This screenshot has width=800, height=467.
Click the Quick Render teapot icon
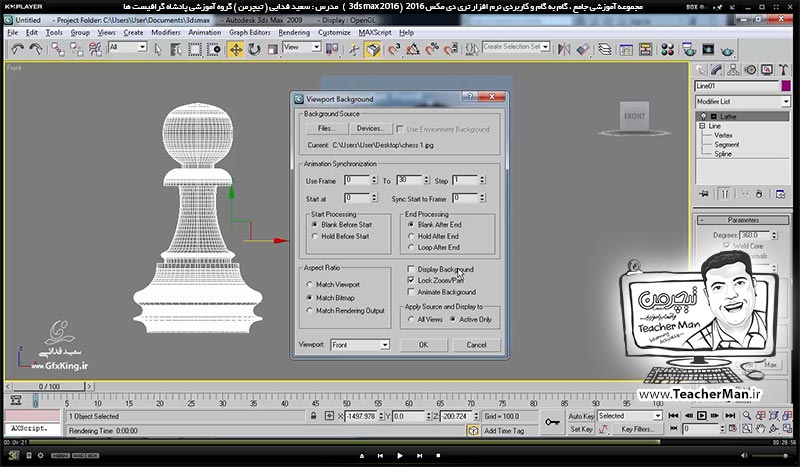728,50
